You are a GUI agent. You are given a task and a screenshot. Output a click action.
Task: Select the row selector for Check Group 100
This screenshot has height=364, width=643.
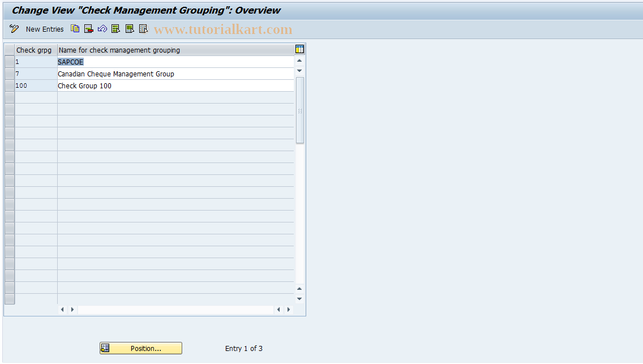(10, 85)
